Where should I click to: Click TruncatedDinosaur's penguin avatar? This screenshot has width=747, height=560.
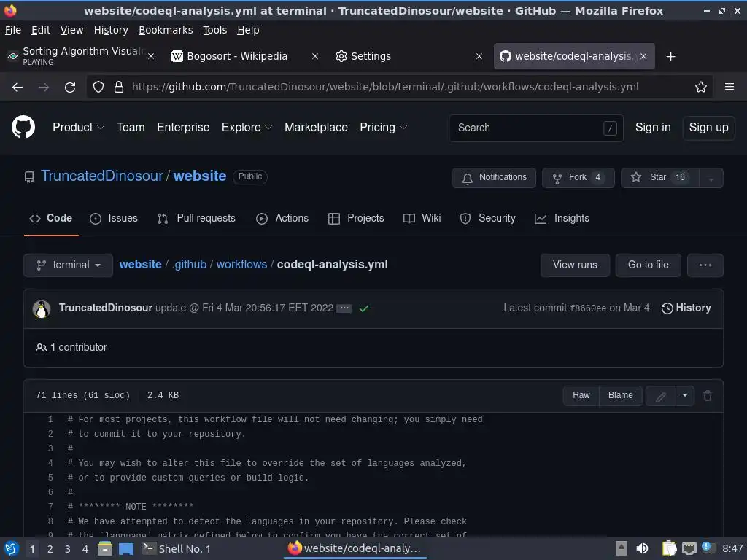(42, 309)
